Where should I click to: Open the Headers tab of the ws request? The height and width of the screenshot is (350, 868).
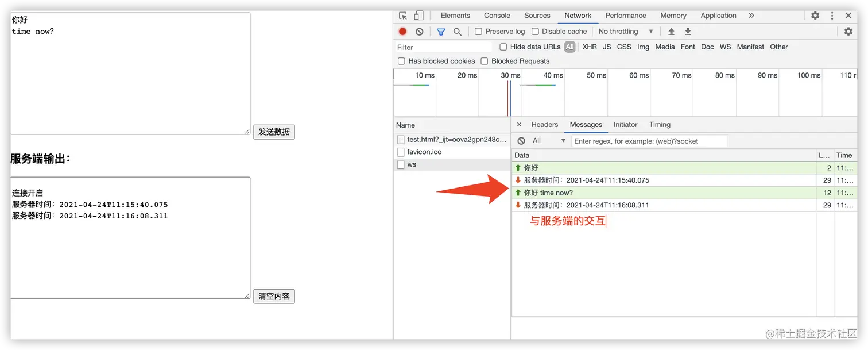[x=545, y=125]
